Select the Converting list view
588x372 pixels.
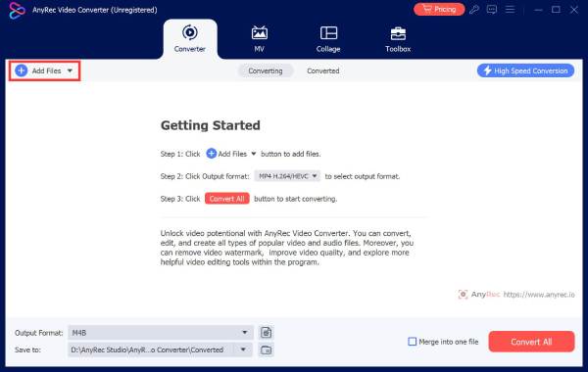[266, 70]
